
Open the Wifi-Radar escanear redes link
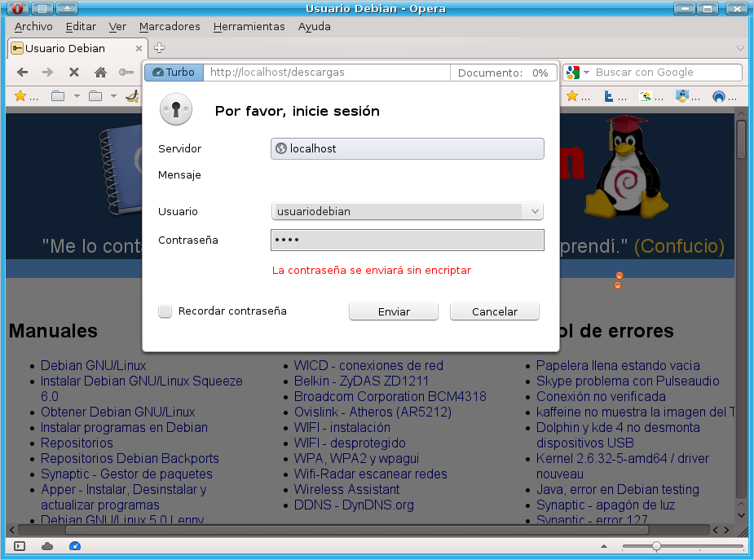(x=370, y=474)
